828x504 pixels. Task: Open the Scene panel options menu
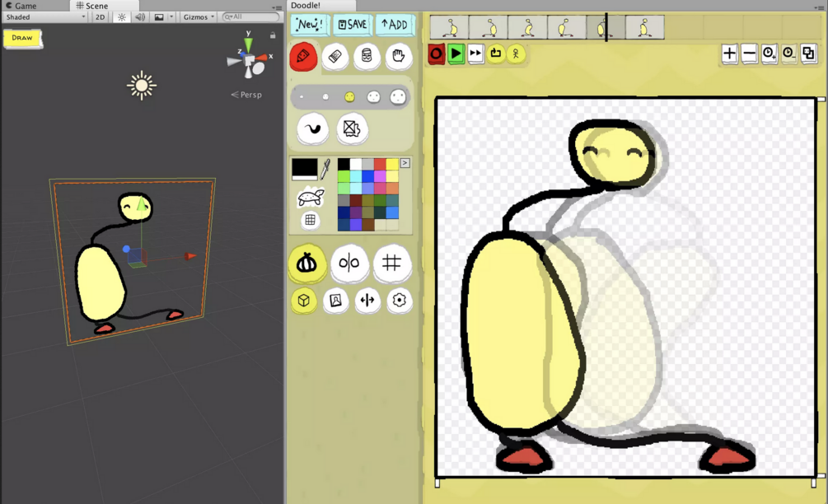pyautogui.click(x=277, y=7)
